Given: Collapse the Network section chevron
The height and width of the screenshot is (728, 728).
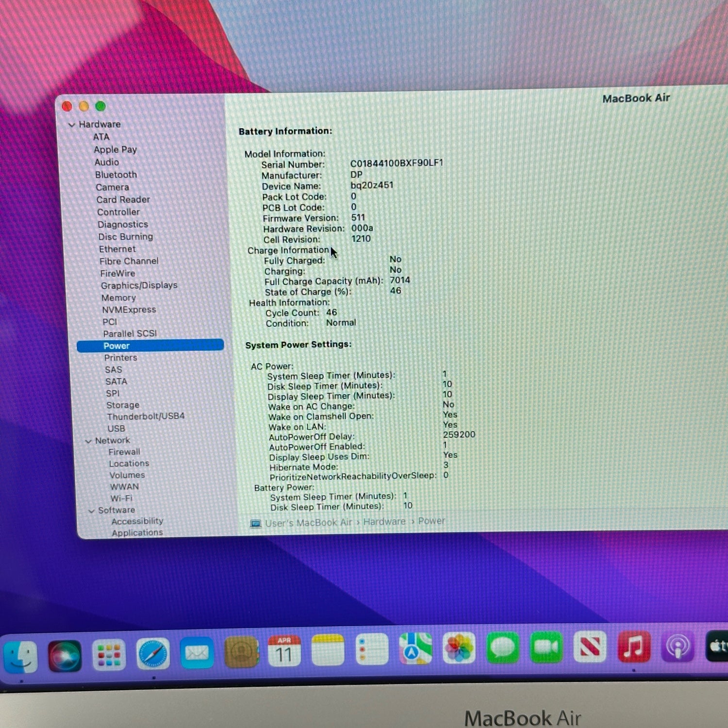Looking at the screenshot, I should coord(88,441).
